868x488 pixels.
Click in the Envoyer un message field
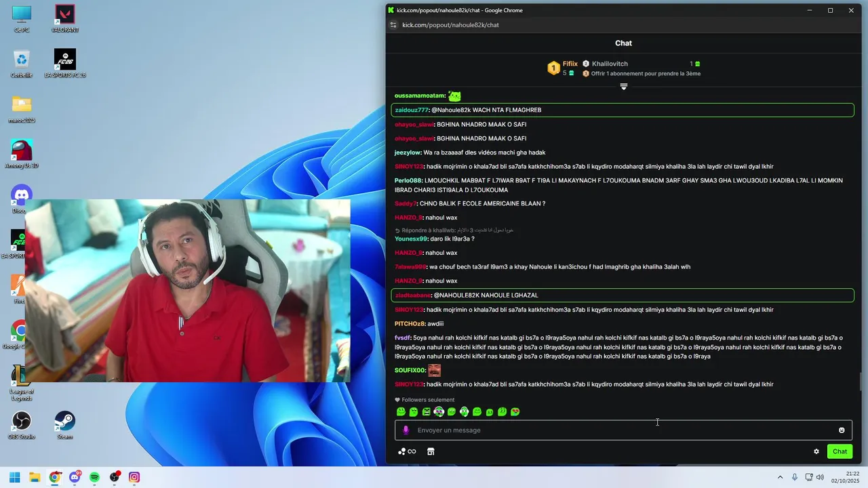(623, 430)
